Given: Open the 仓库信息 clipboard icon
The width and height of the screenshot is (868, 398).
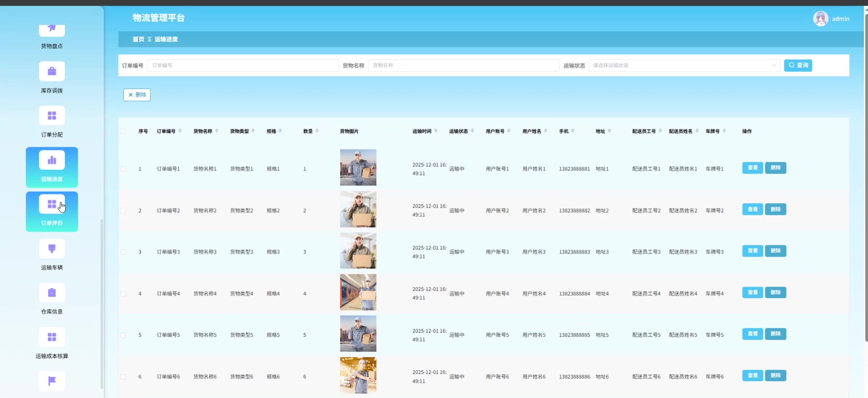Looking at the screenshot, I should coord(52,293).
